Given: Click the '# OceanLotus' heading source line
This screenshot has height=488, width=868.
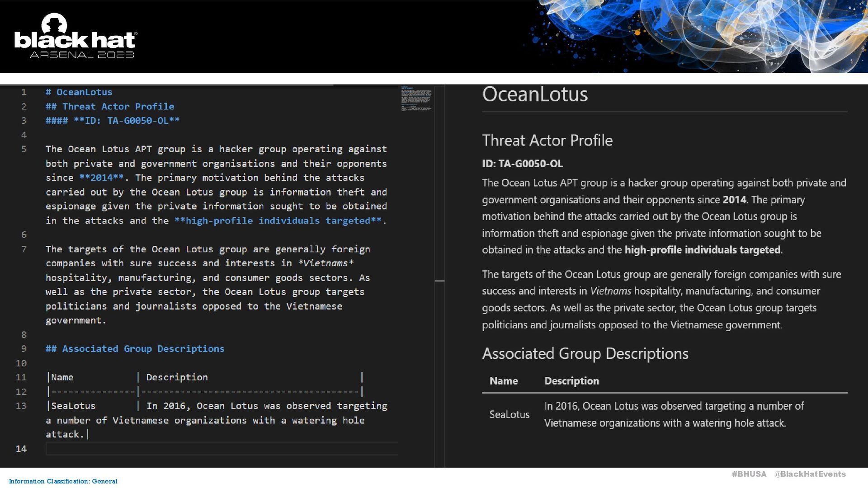Looking at the screenshot, I should [79, 92].
